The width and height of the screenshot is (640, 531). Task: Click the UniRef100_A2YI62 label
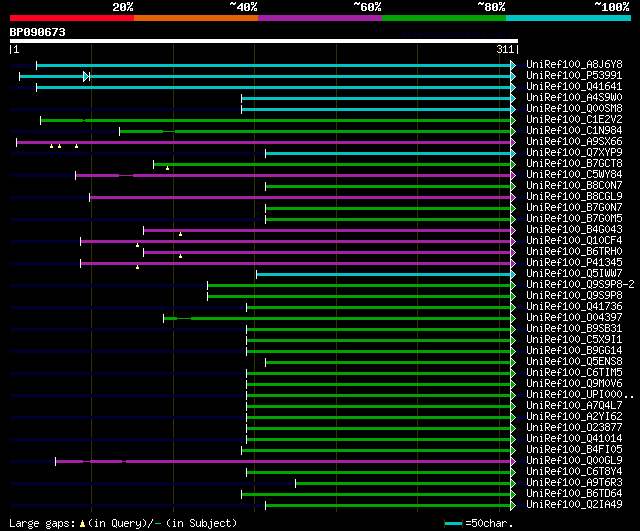(x=574, y=417)
